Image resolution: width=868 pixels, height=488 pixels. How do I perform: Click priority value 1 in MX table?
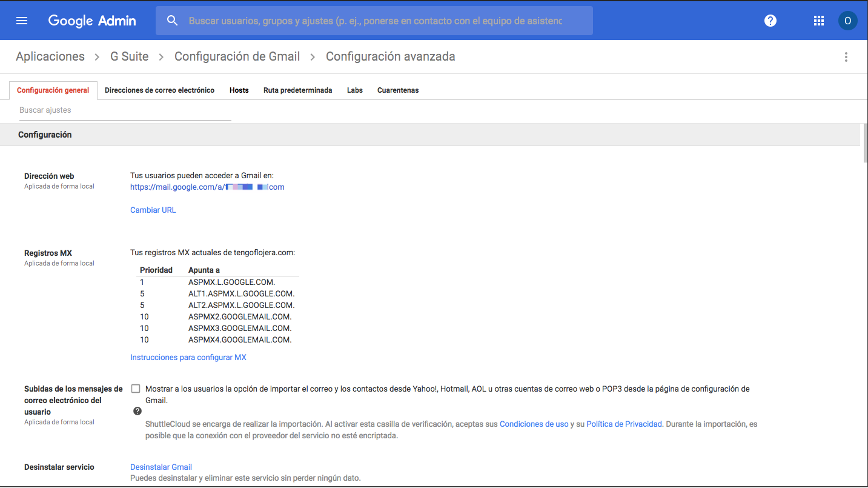[142, 282]
